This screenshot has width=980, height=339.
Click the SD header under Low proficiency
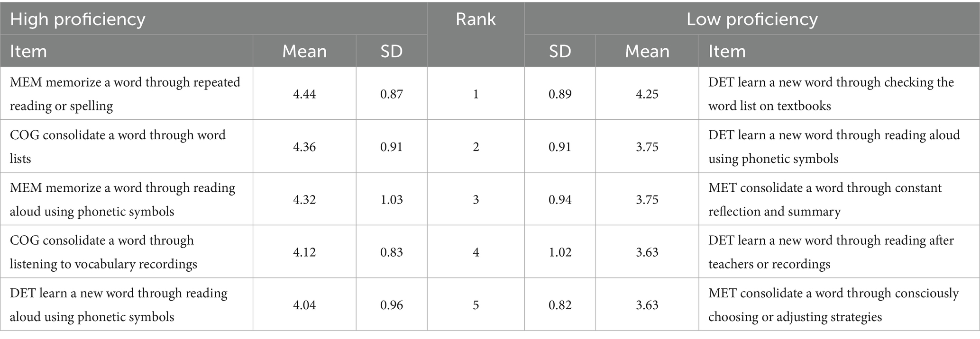pyautogui.click(x=560, y=51)
